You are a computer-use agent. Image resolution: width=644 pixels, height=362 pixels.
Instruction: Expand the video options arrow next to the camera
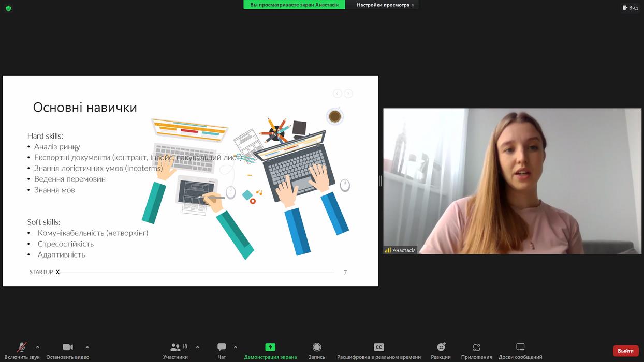click(x=87, y=347)
